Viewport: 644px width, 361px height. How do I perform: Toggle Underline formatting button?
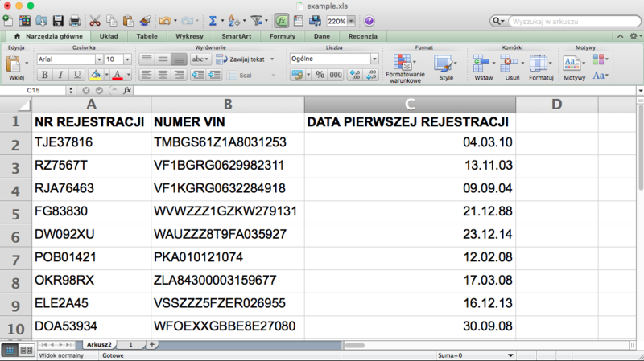pyautogui.click(x=76, y=75)
